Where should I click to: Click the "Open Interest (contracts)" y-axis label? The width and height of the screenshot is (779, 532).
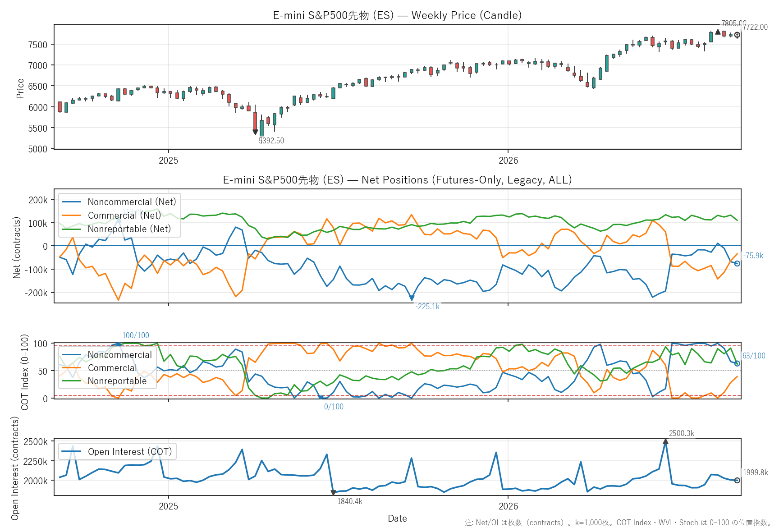click(15, 468)
